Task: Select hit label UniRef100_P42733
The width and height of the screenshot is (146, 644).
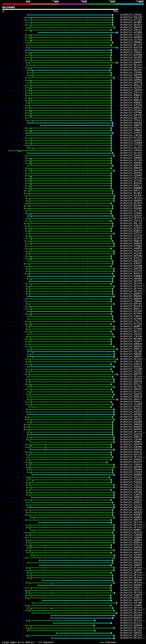Action: 131,128
